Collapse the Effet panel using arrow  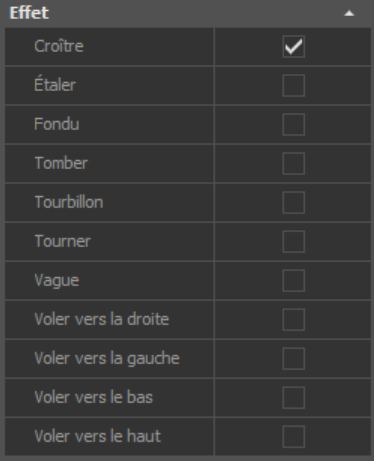(349, 13)
